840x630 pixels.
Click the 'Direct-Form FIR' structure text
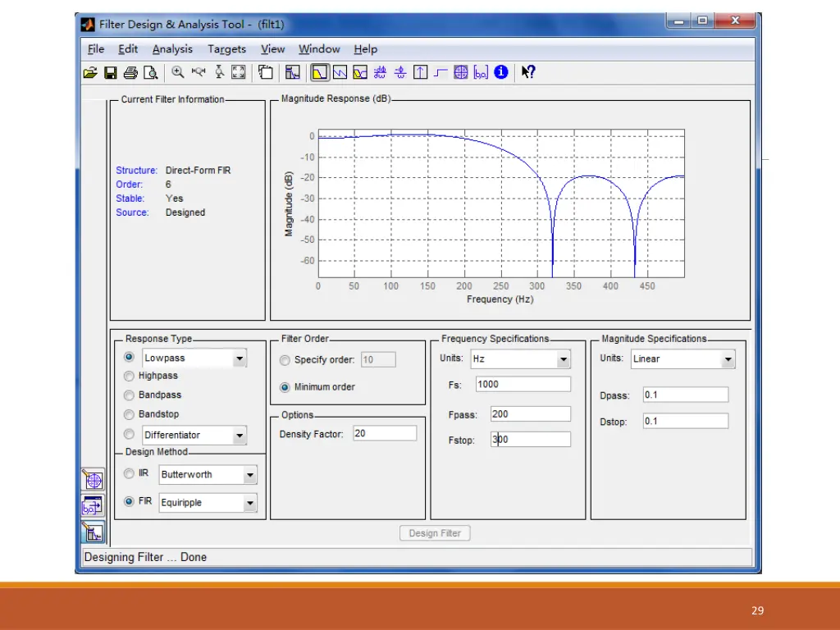click(x=199, y=171)
